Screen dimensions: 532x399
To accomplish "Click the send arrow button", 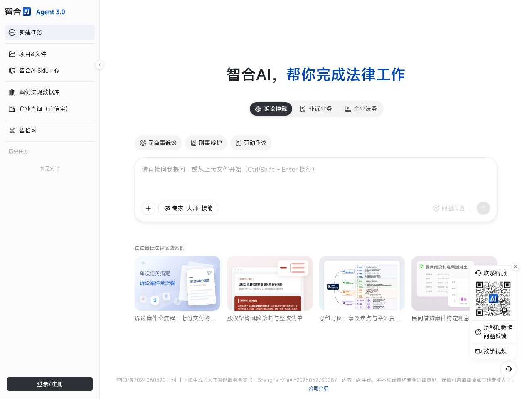I will pos(483,208).
